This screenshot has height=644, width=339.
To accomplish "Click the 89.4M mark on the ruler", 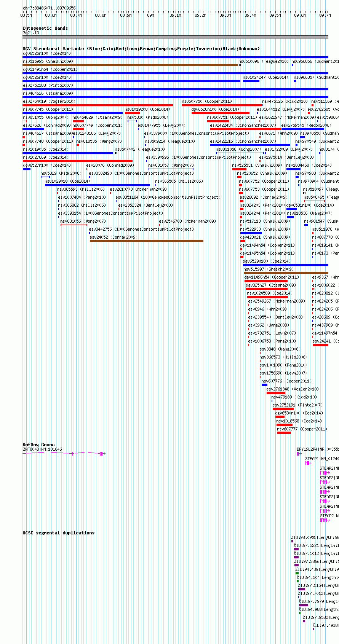I will point(250,15).
